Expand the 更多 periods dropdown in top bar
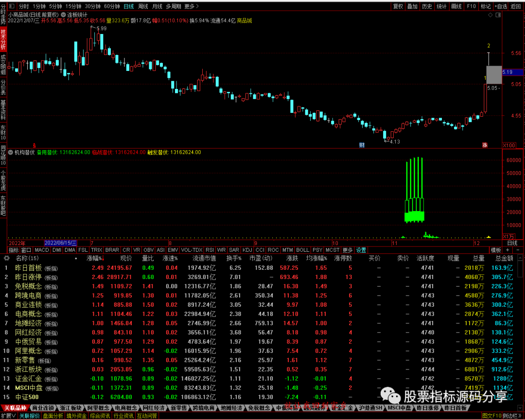525x420 pixels. point(192,6)
